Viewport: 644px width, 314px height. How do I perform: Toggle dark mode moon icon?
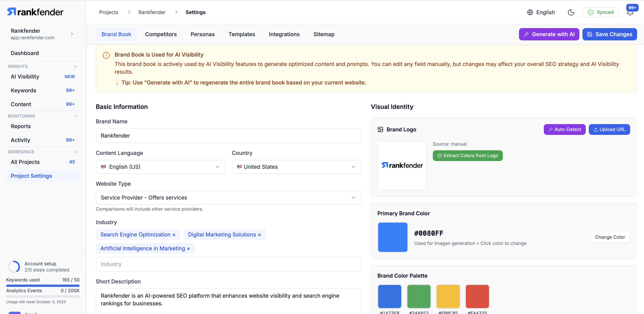tap(571, 12)
